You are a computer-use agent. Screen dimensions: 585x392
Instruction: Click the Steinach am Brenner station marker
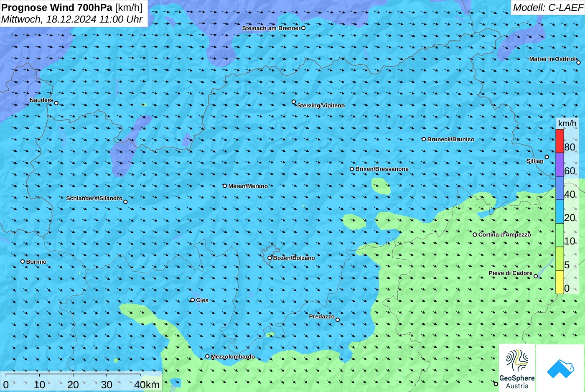coord(303,28)
